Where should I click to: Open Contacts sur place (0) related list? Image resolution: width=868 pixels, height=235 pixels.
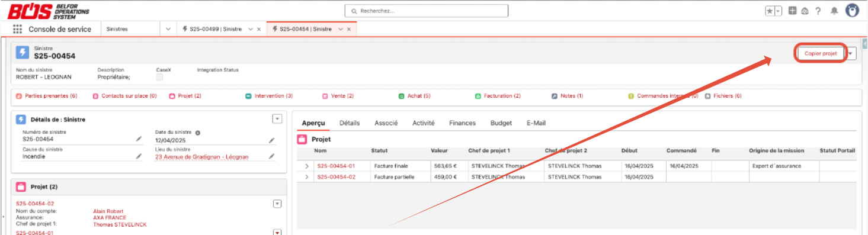click(x=129, y=96)
